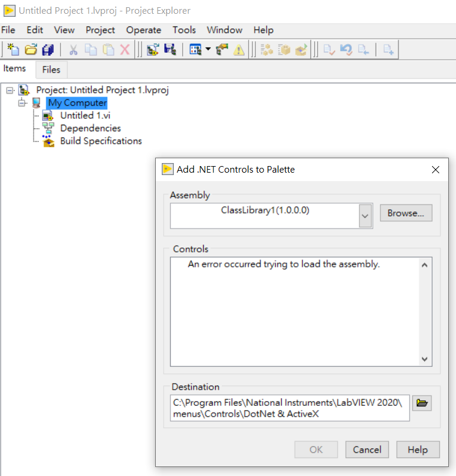Image resolution: width=456 pixels, height=476 pixels.
Task: Click the source control Check In icon
Action: click(x=329, y=50)
